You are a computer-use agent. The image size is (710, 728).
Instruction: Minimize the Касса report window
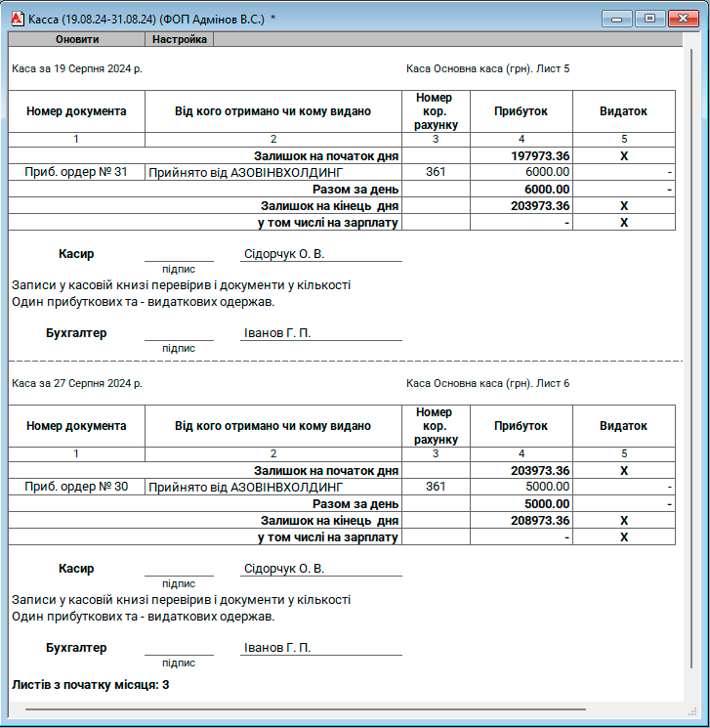pyautogui.click(x=616, y=18)
